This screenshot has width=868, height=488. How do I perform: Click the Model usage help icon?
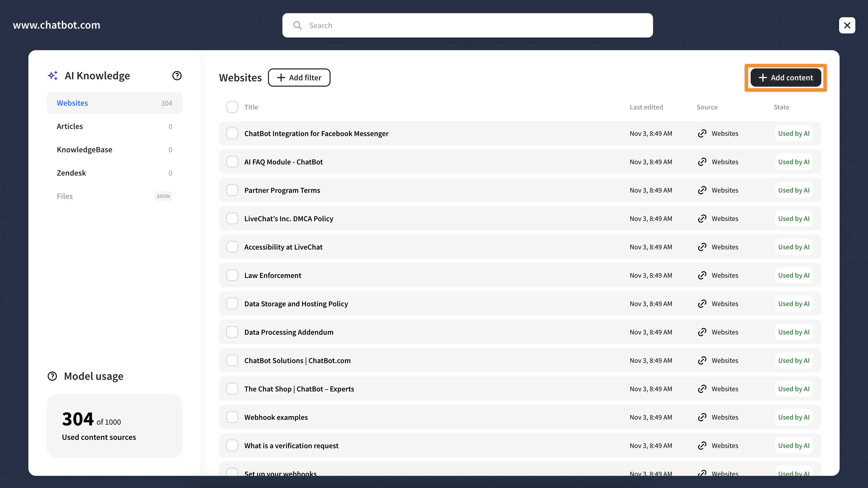pyautogui.click(x=52, y=376)
